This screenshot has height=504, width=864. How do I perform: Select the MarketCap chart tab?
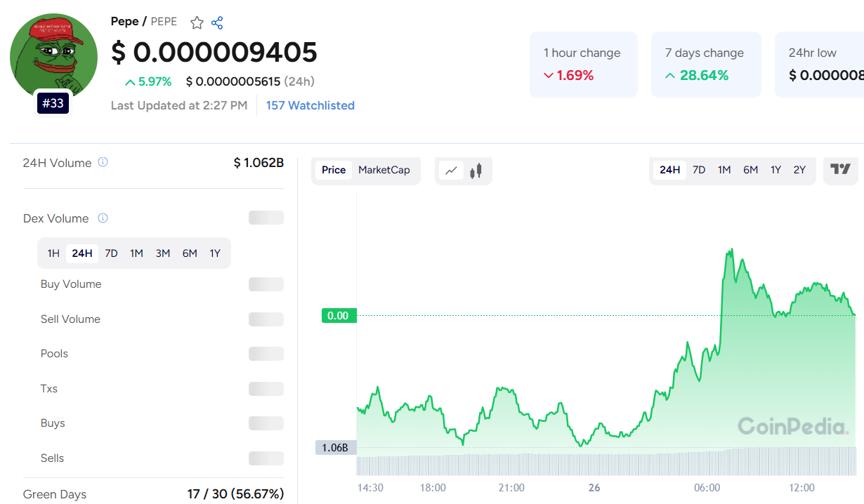tap(384, 170)
